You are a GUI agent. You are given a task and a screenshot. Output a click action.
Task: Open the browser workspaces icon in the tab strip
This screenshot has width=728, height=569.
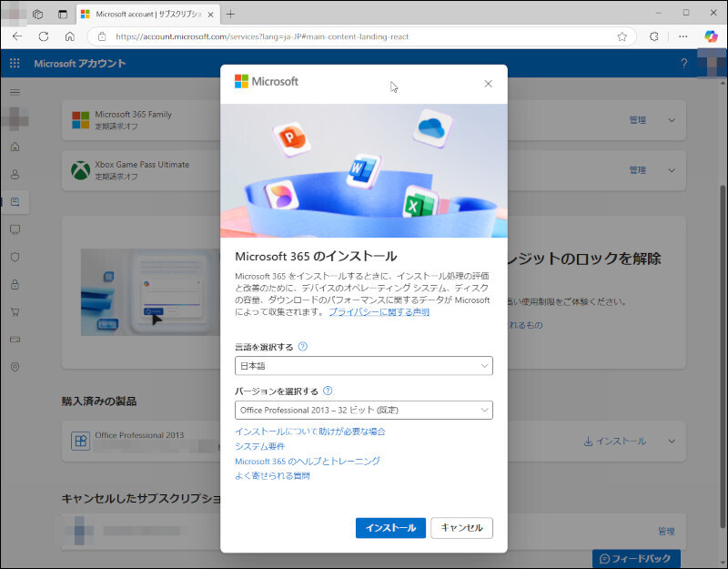click(37, 14)
